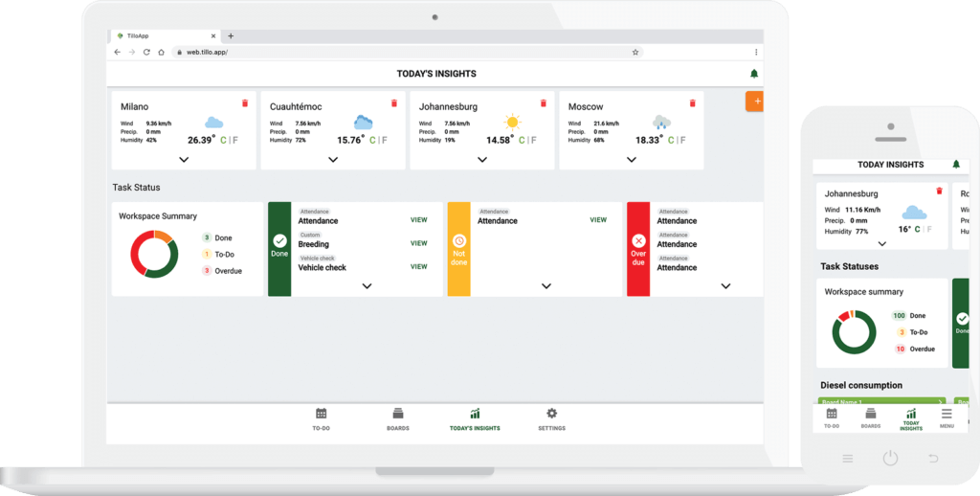Click the Workspace Summary donut chart

154,254
